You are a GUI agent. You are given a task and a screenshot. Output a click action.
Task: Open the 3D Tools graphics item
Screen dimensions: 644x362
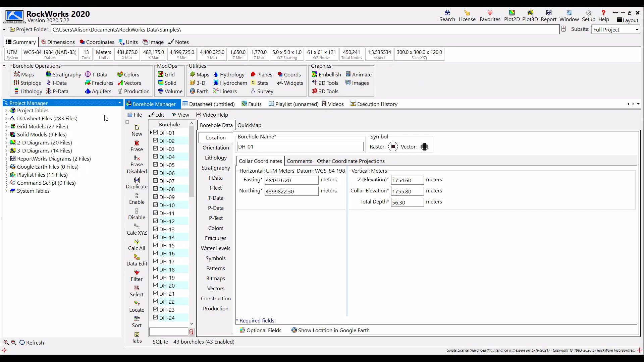click(x=325, y=91)
